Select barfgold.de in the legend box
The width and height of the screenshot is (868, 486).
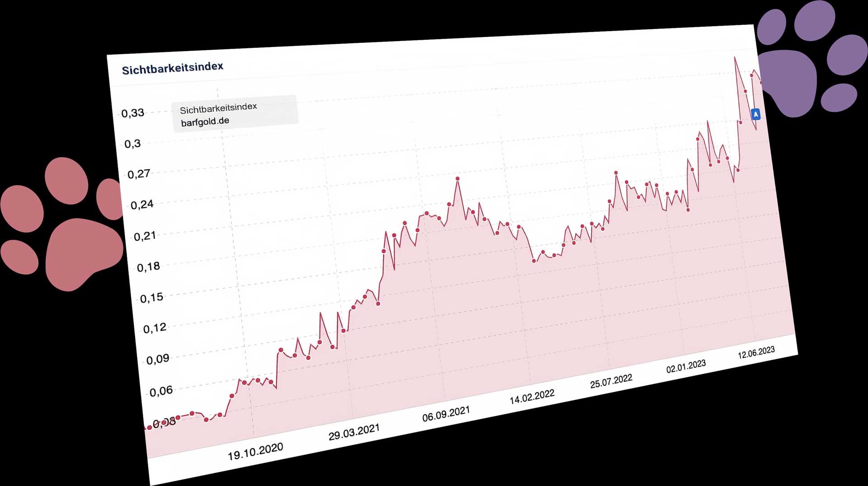pyautogui.click(x=205, y=122)
